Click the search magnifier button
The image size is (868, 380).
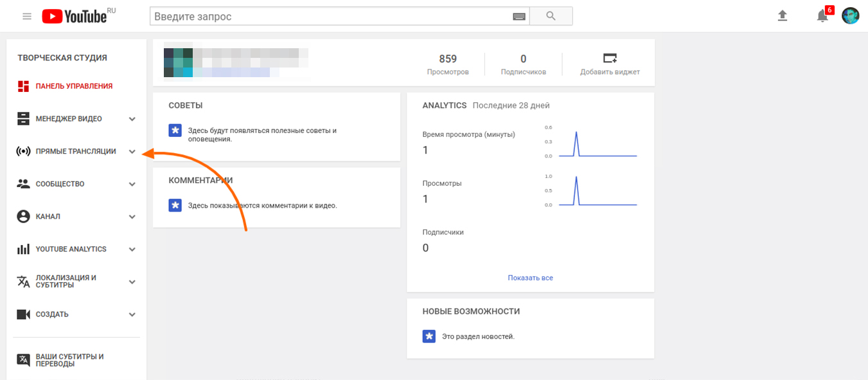[x=551, y=16]
